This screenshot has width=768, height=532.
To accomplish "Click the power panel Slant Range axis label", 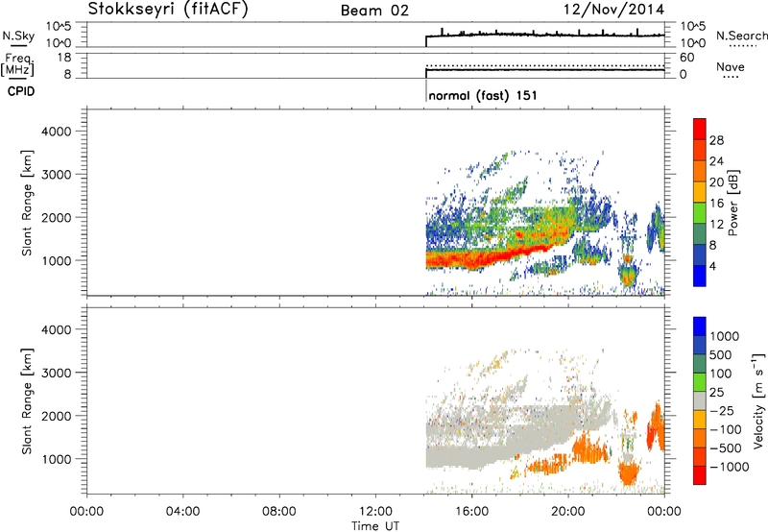I will (x=27, y=203).
